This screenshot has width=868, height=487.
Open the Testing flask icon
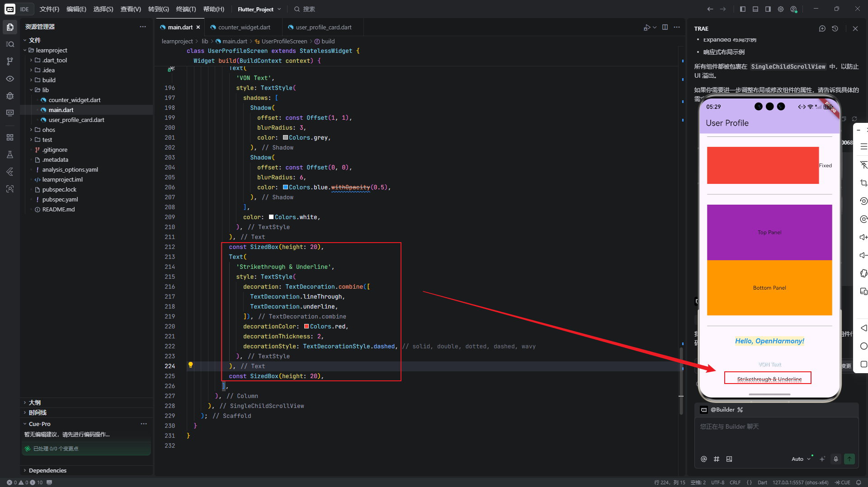pyautogui.click(x=10, y=155)
